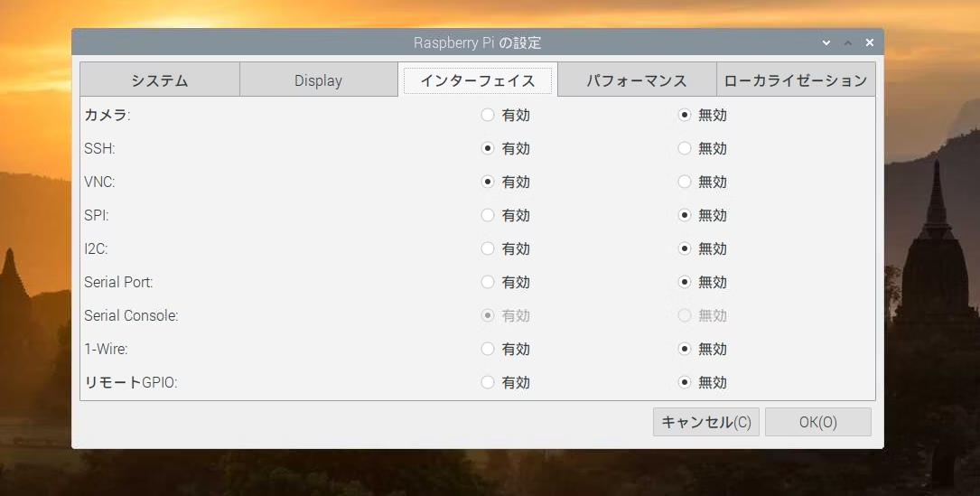Enable I2C with the 有効 radio
The width and height of the screenshot is (980, 496).
[488, 249]
